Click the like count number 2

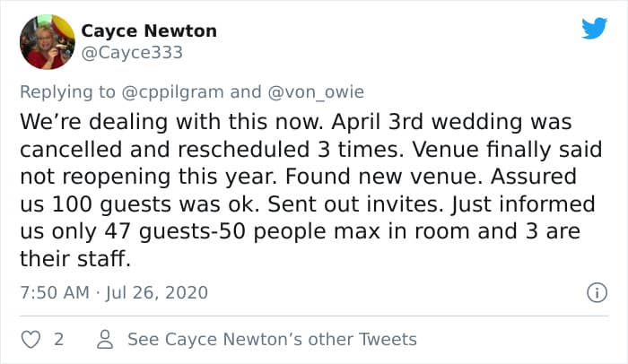[58, 339]
